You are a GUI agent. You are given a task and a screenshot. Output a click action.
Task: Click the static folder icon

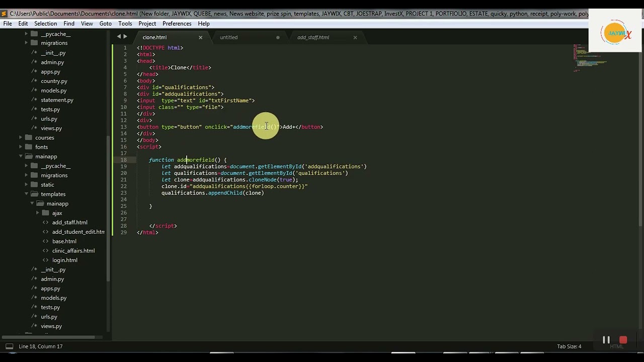pos(34,185)
